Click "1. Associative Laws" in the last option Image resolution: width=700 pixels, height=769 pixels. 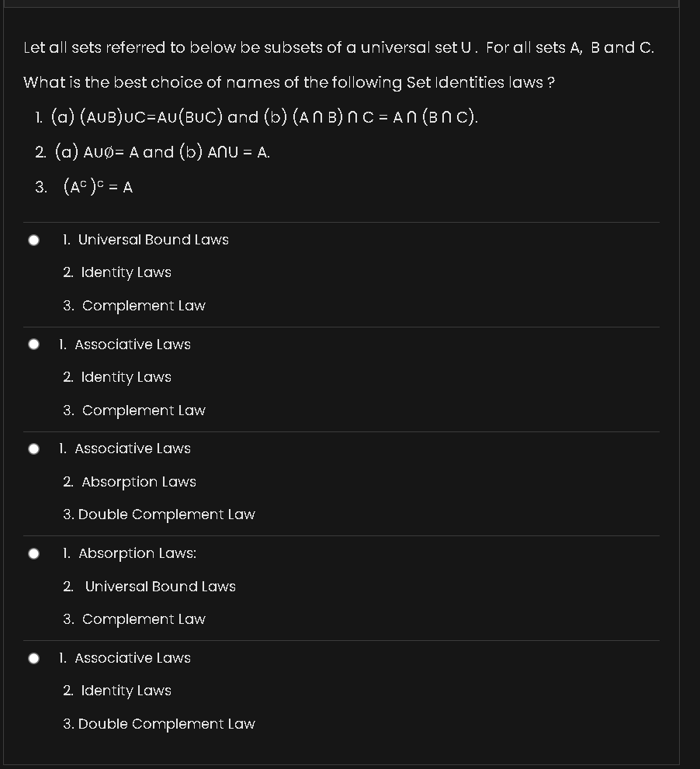pyautogui.click(x=125, y=658)
